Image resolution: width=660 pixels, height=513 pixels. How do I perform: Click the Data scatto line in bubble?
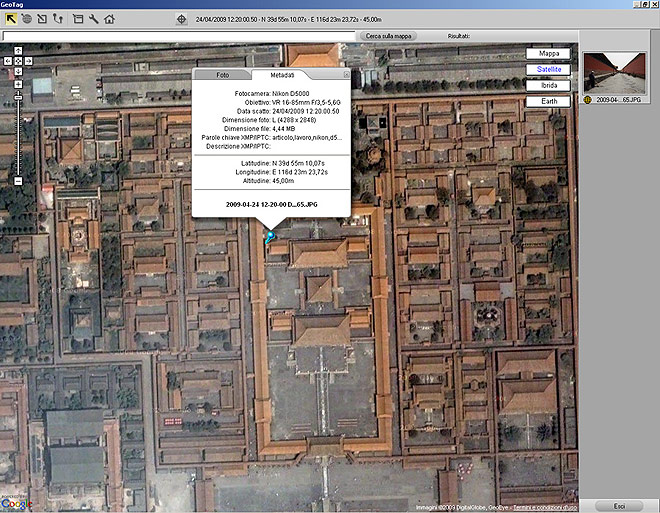coord(288,112)
